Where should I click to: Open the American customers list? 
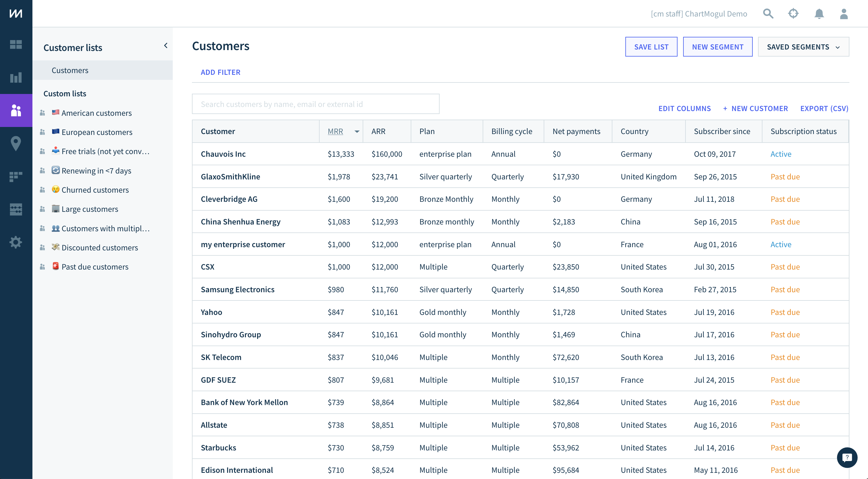click(x=96, y=113)
